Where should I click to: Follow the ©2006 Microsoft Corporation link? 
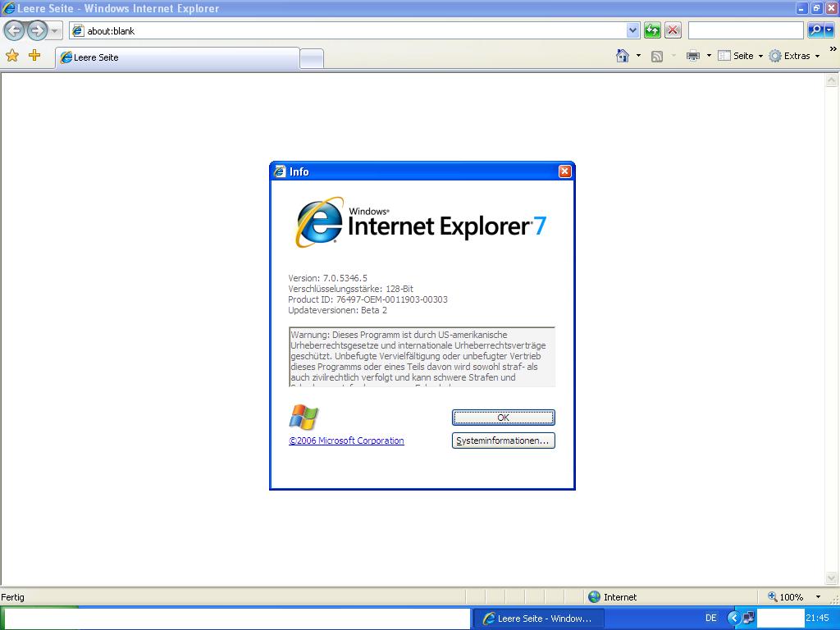(x=346, y=441)
